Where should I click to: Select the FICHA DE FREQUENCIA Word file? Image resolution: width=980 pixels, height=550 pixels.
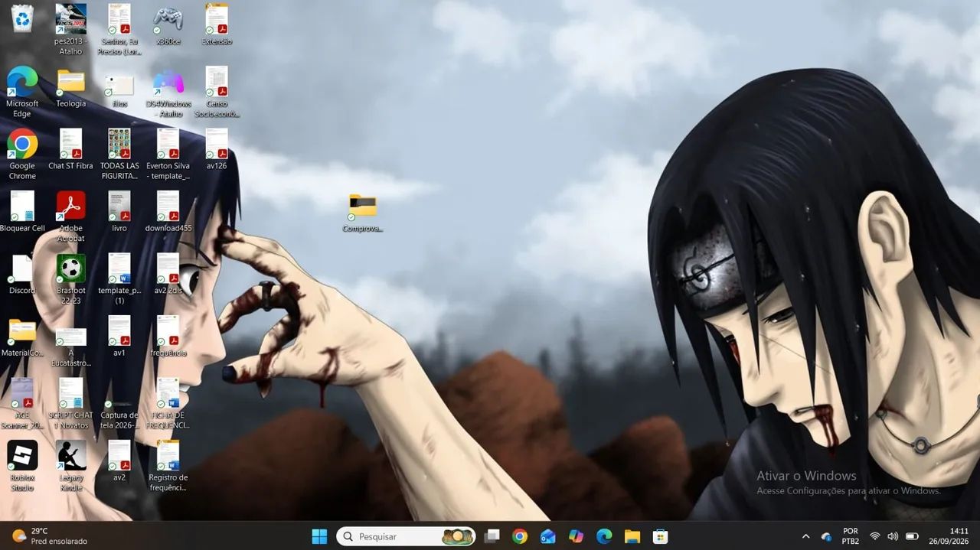point(168,403)
